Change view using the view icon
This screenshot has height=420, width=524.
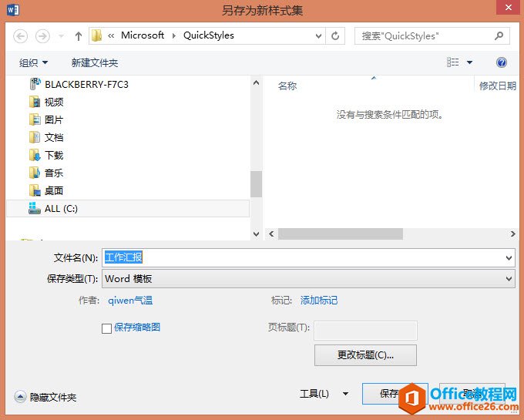(x=453, y=62)
